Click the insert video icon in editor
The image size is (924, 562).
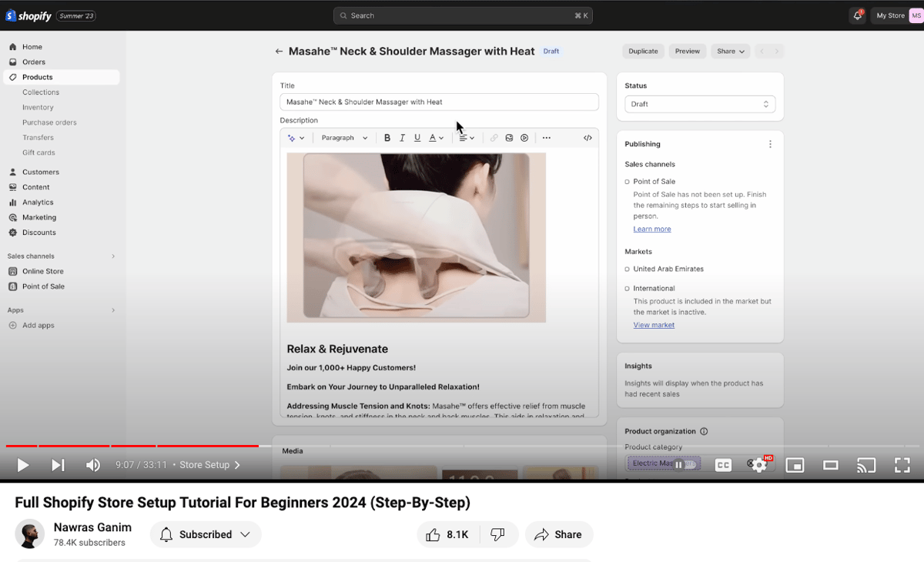(x=524, y=138)
